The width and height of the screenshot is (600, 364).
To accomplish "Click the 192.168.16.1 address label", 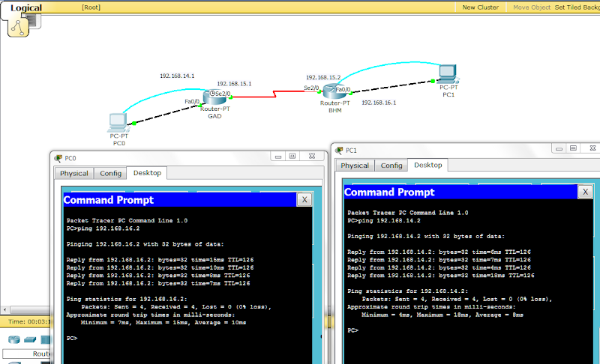I will (379, 103).
